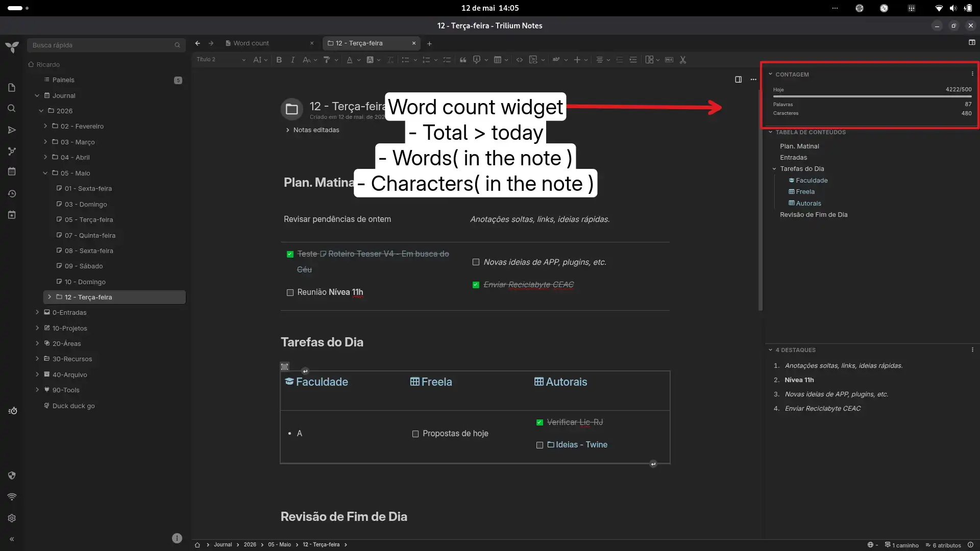Check the 'Propostas de hoje' checkbox
This screenshot has height=551, width=980.
[x=415, y=434]
